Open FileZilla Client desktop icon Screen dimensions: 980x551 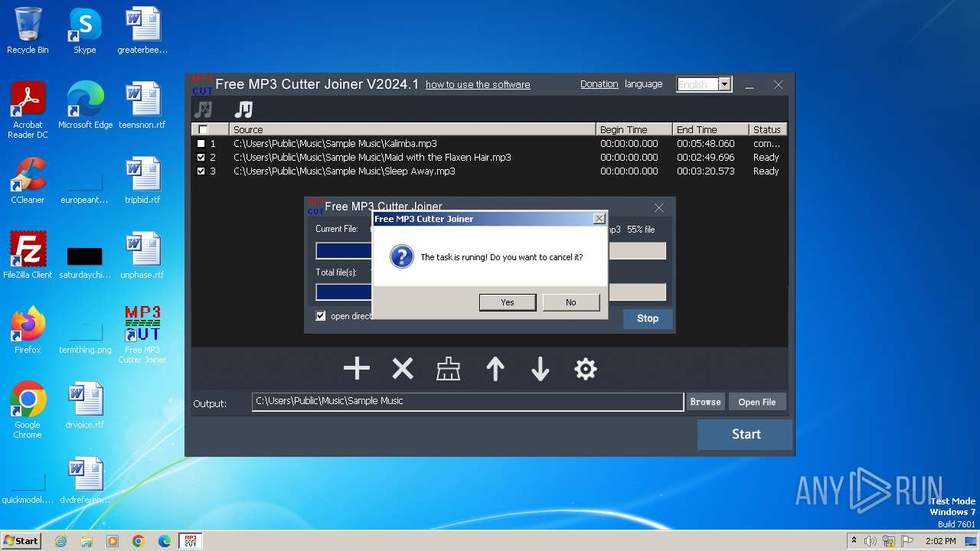pyautogui.click(x=28, y=256)
